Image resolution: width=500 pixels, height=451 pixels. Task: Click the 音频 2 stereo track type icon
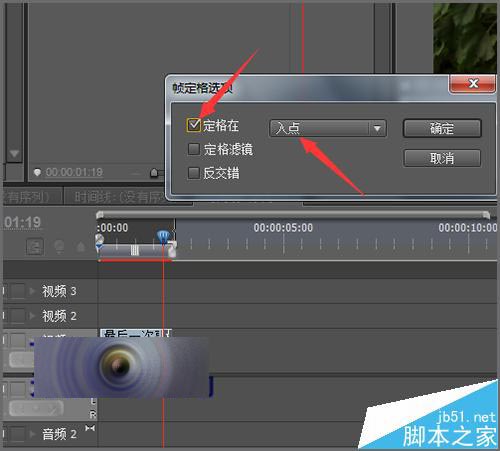coord(90,428)
